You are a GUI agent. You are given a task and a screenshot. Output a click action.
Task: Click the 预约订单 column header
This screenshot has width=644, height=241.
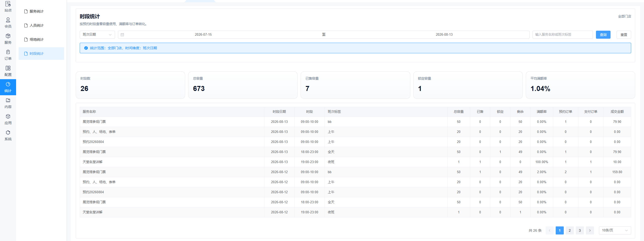point(566,112)
